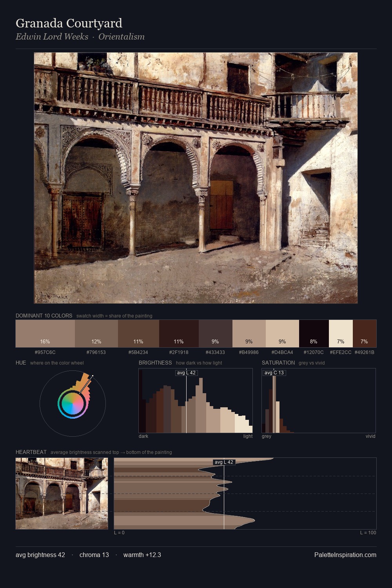Click 'how dark vs how light' caption
The image size is (392, 588).
click(x=199, y=363)
